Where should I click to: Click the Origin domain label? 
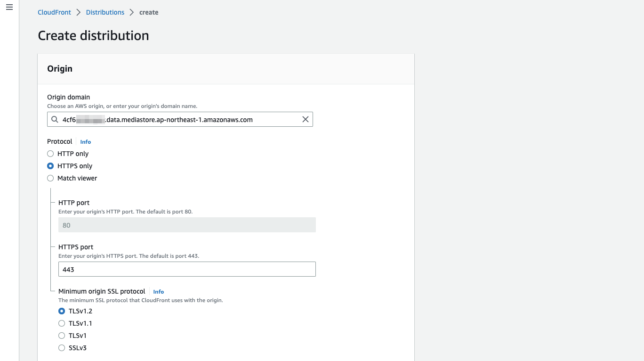(x=68, y=97)
